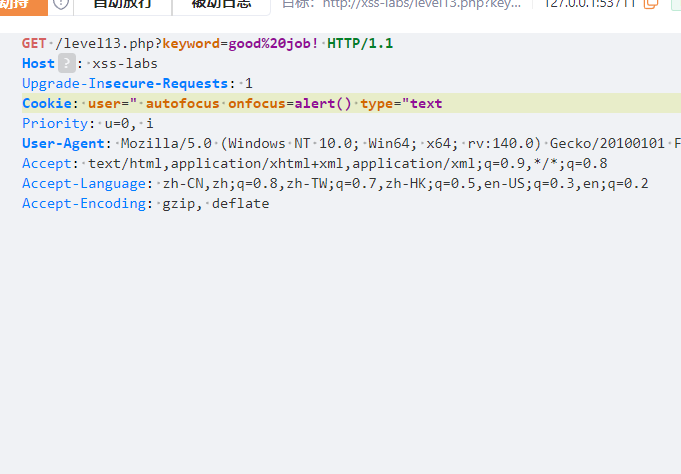Click the /level13.php path in the request line
Screen dimensions: 681x474
108,43
